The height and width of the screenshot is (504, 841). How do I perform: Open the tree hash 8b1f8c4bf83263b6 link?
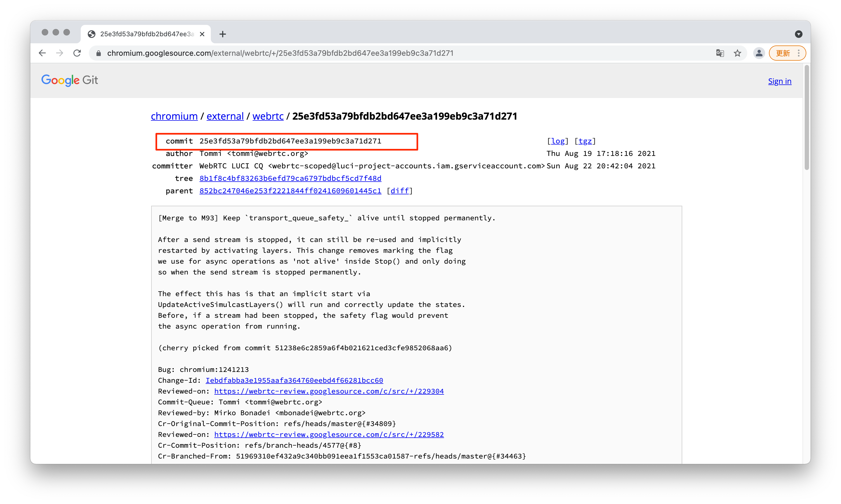tap(290, 178)
